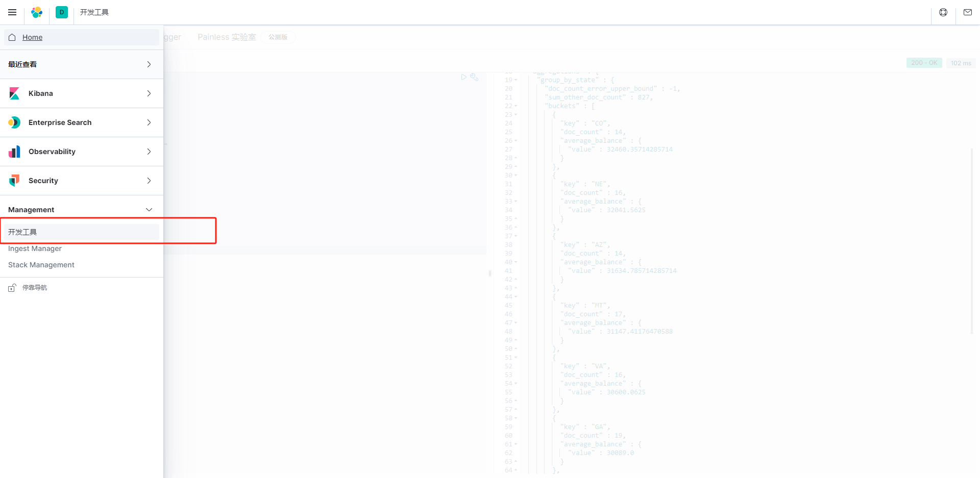Image resolution: width=980 pixels, height=478 pixels.
Task: Fold the group_by_state block at line 19
Action: [516, 80]
